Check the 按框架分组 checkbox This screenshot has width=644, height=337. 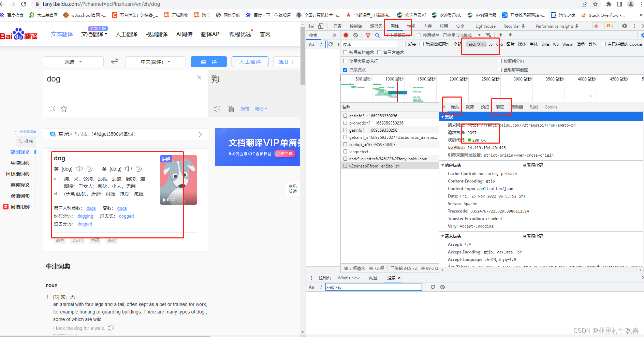[x=500, y=61]
